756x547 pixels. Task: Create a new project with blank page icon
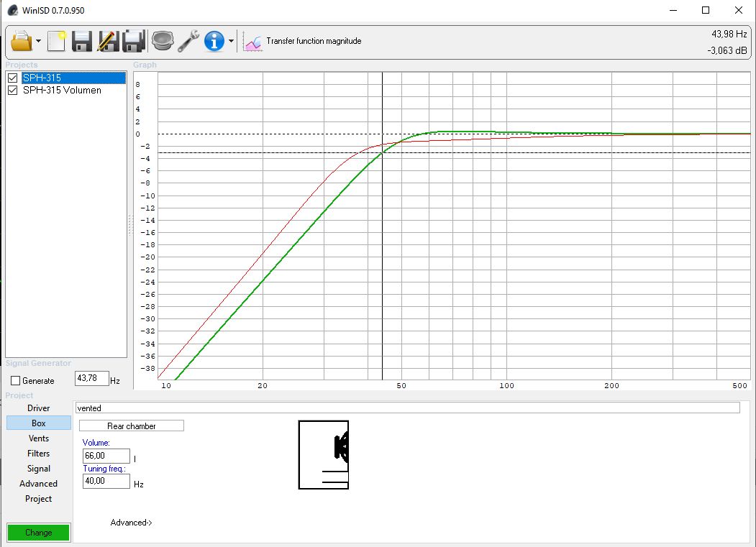[x=57, y=41]
